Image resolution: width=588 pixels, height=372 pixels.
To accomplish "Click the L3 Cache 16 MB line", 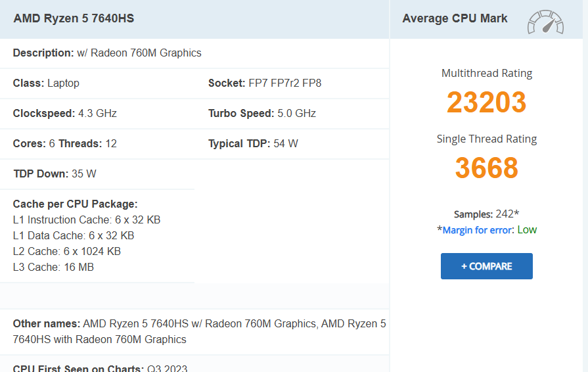I will [53, 267].
